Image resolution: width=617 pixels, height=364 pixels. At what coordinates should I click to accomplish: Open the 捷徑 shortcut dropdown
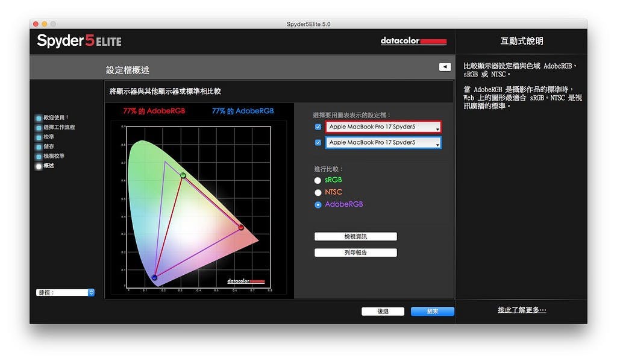65,292
